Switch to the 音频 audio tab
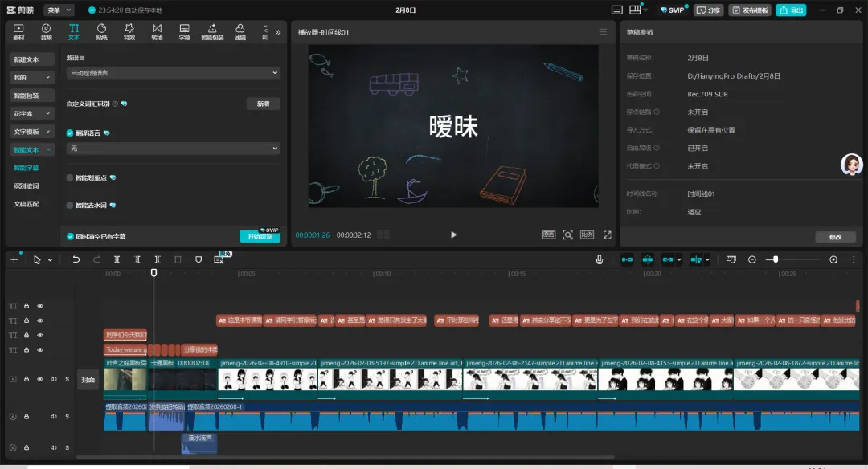868x469 pixels. point(47,32)
